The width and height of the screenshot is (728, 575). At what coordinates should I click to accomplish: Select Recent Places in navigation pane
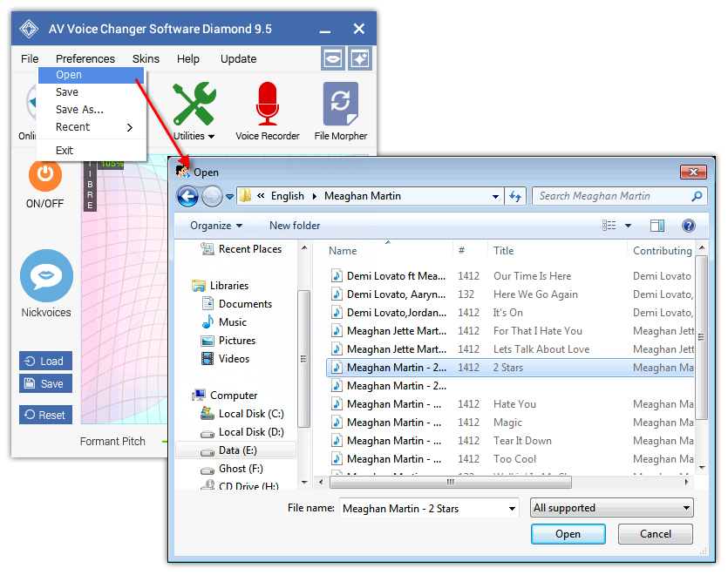pos(241,249)
